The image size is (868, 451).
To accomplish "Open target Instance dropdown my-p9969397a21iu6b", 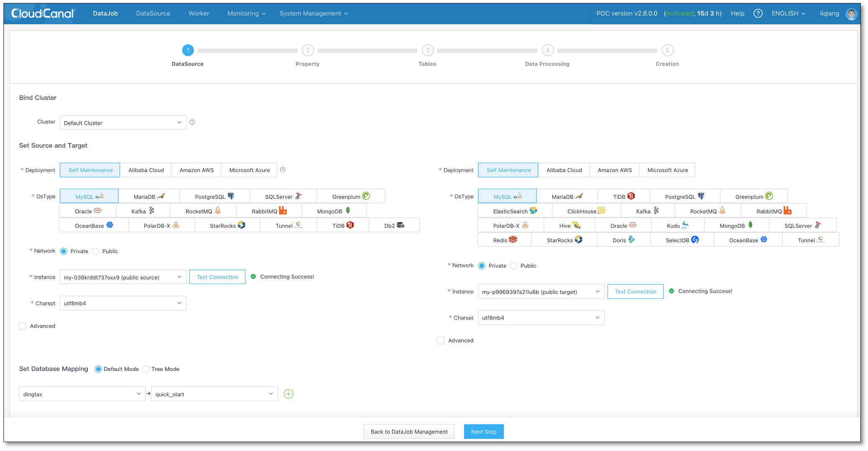I will pyautogui.click(x=541, y=292).
